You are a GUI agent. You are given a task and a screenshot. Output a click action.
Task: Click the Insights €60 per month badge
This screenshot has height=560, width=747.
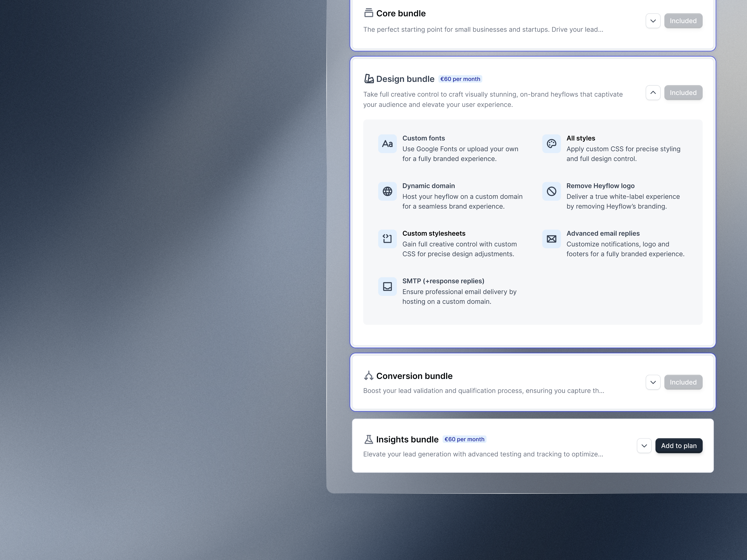(x=464, y=439)
